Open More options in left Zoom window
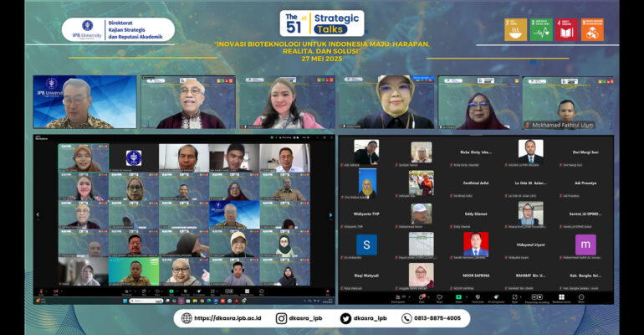Viewport: 644px width, 335px height. click(262, 292)
